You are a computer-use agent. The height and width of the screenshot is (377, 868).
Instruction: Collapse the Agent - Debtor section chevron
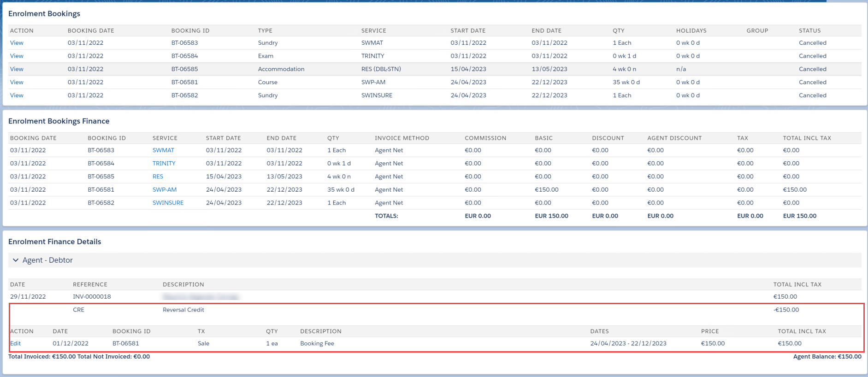pyautogui.click(x=16, y=260)
